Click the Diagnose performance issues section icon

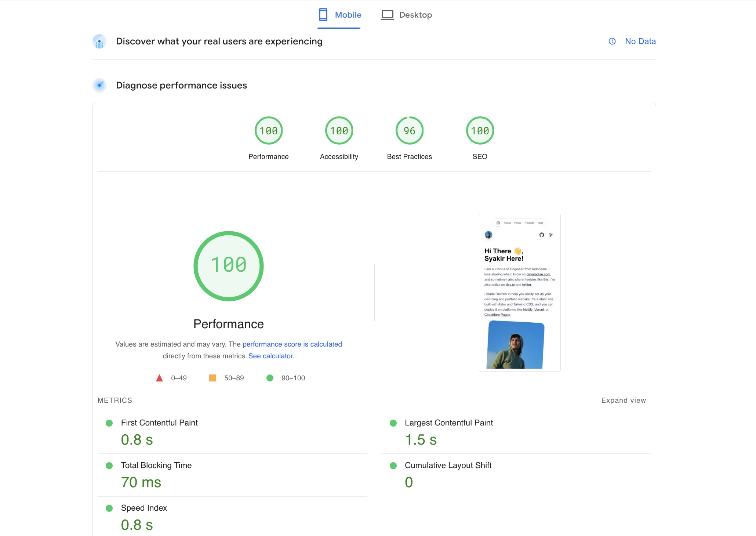tap(100, 85)
